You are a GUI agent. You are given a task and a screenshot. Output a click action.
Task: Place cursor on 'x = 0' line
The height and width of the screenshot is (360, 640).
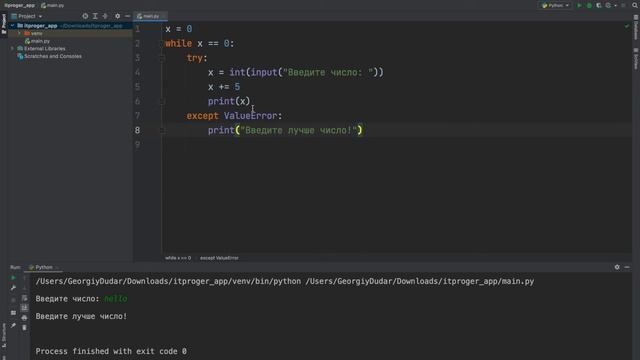[178, 29]
